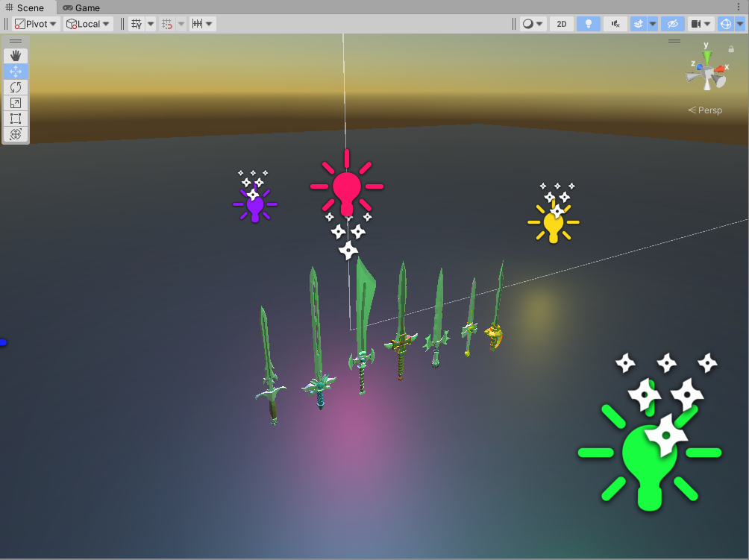749x560 pixels.
Task: Open the Local handle rotation dropdown
Action: tap(88, 24)
